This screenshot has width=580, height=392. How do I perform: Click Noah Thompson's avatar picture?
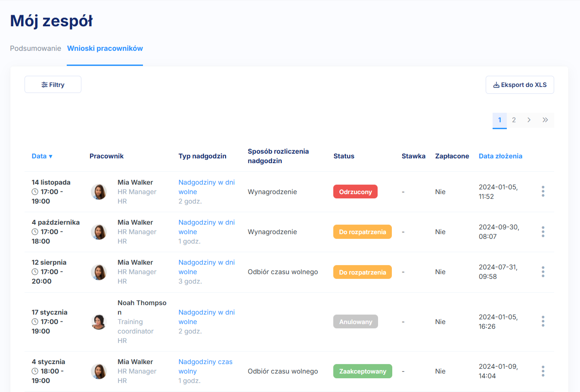coord(99,322)
